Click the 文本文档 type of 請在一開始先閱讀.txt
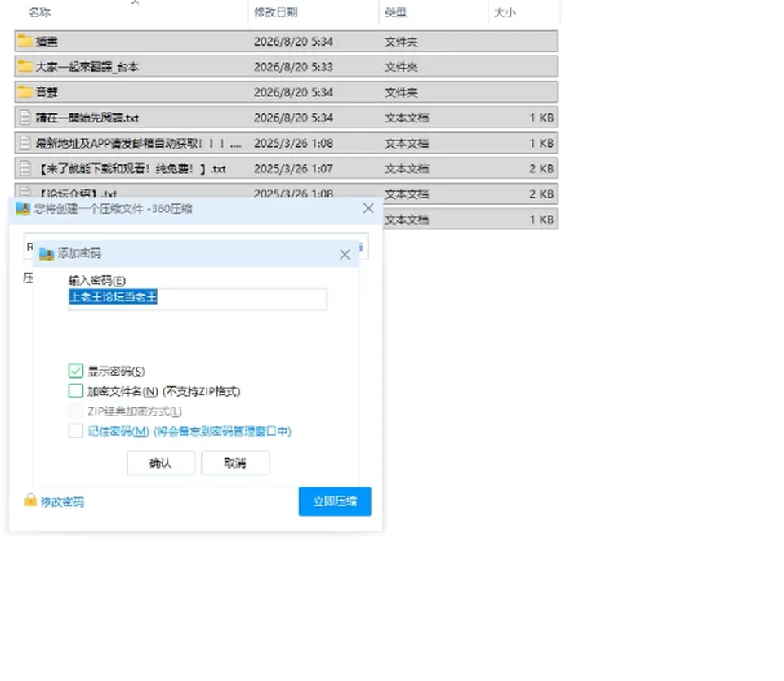This screenshot has width=784, height=681. coord(407,118)
